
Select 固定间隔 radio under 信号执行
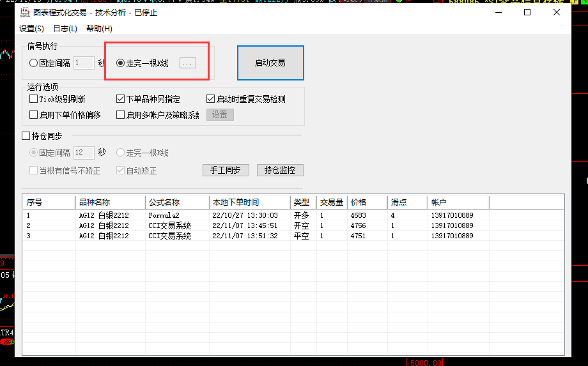point(34,63)
